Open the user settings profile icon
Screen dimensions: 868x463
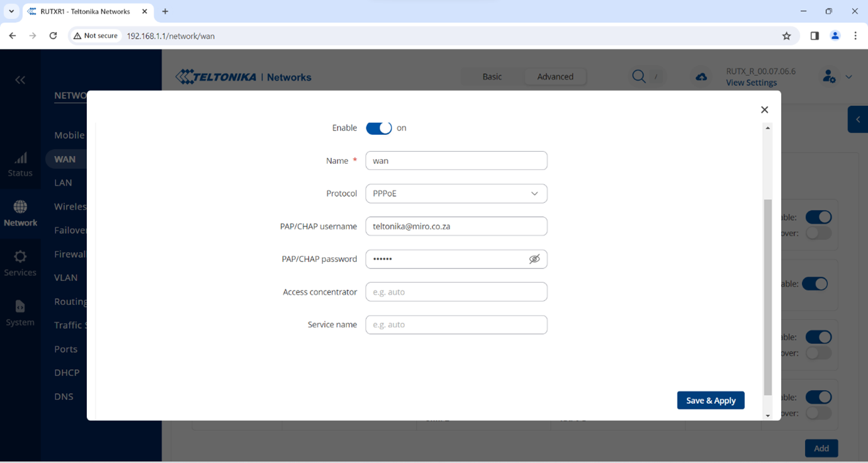(829, 77)
